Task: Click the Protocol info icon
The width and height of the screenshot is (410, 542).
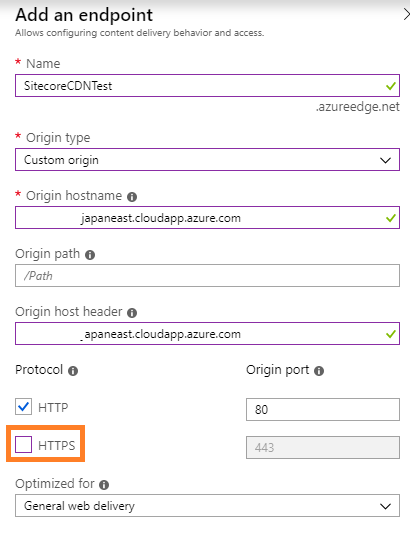Action: [73, 371]
